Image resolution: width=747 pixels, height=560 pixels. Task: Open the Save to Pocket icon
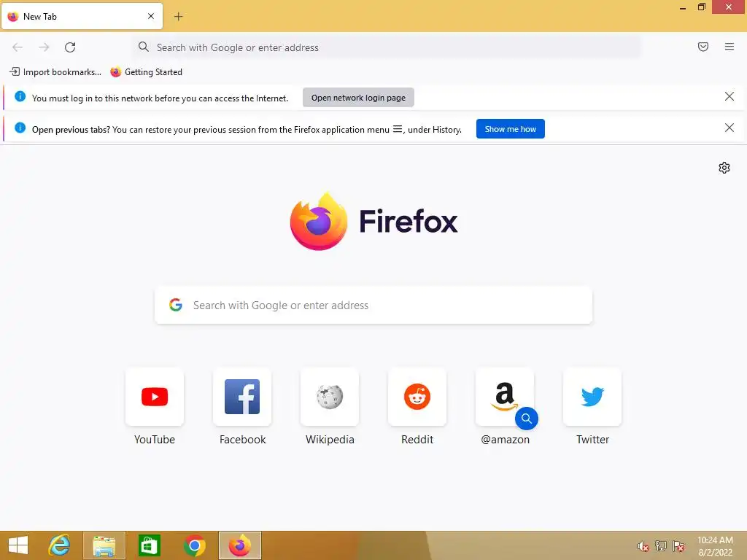703,47
